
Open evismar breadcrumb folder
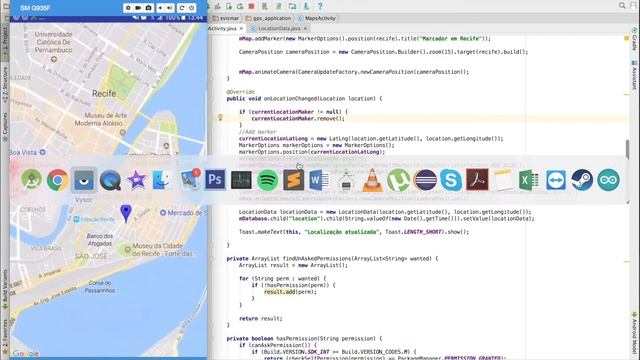pos(226,18)
